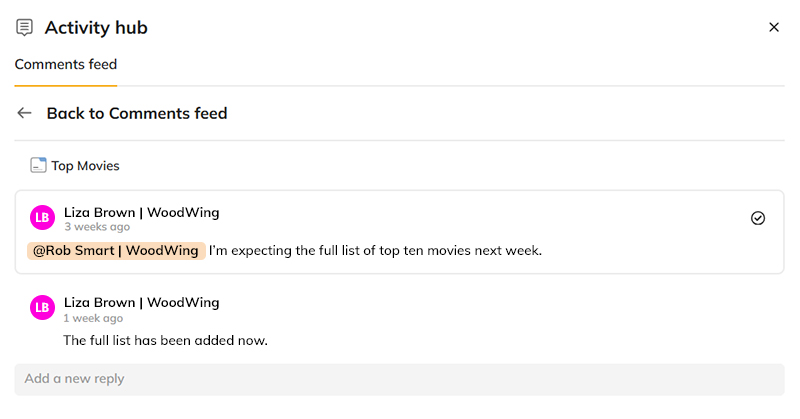Click the orange underline beneath Comments feed

coord(66,86)
